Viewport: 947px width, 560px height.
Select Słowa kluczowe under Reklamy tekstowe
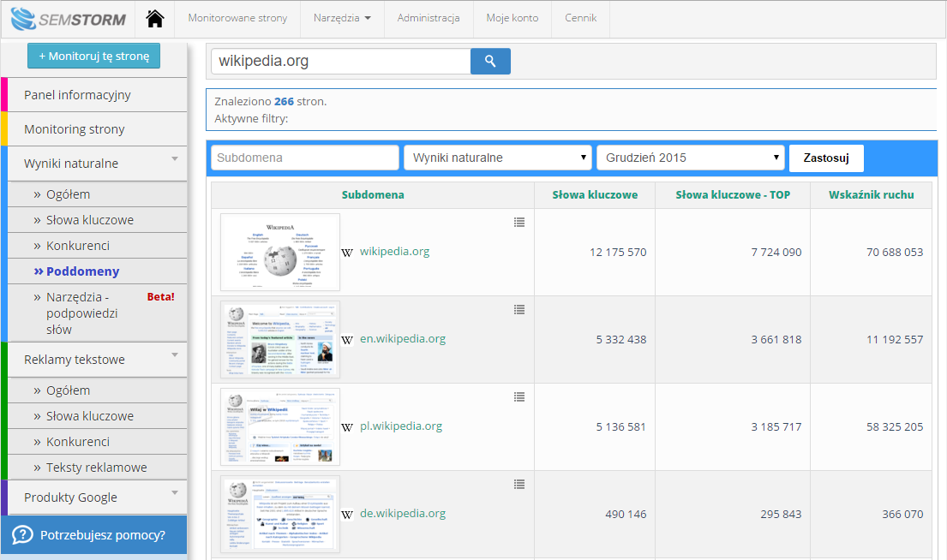tap(97, 416)
